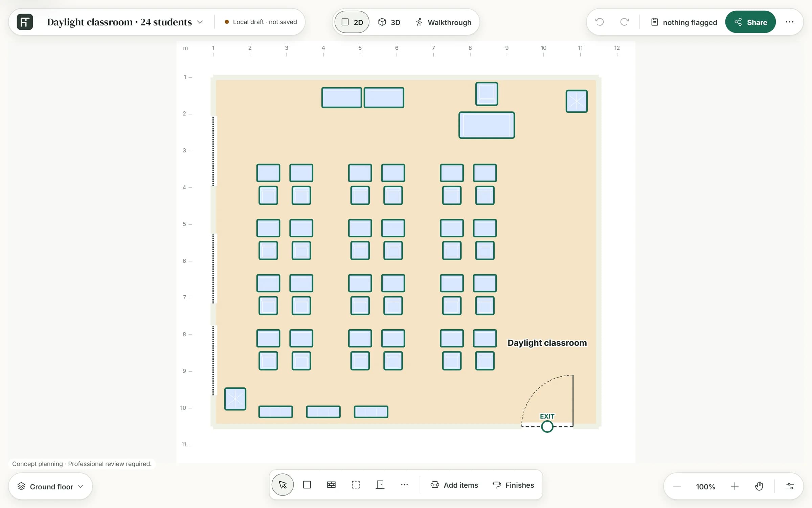Screen dimensions: 812x508
Task: Select the crossed cabinet in top-right corner
Action: coord(577,101)
